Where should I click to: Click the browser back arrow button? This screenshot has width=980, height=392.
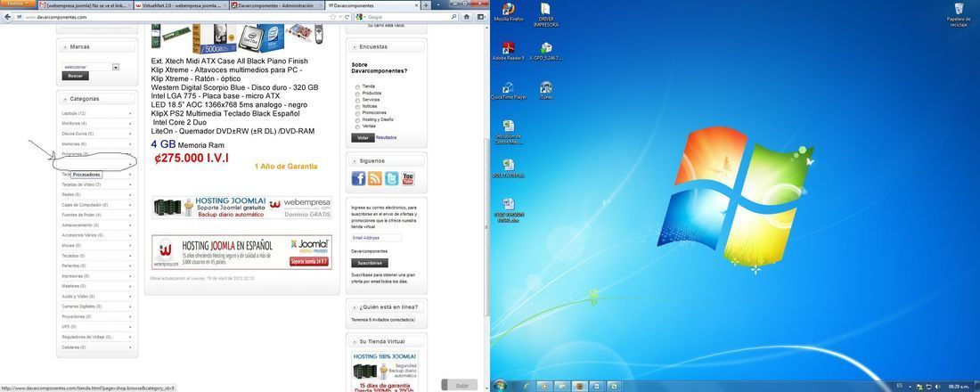7,17
